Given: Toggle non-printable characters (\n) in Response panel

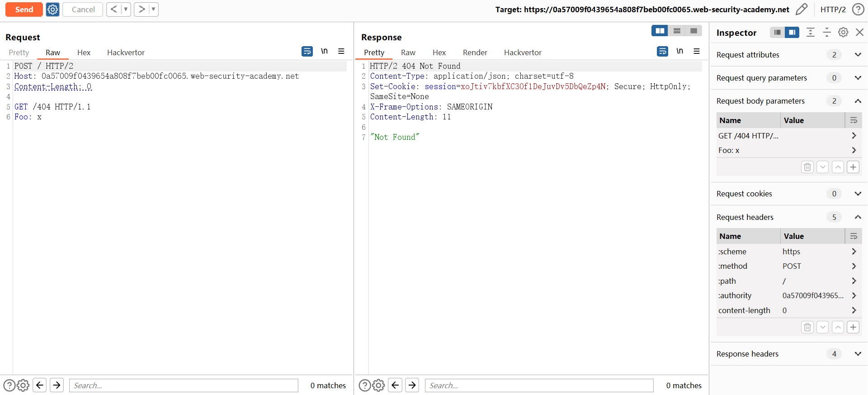Looking at the screenshot, I should point(679,52).
